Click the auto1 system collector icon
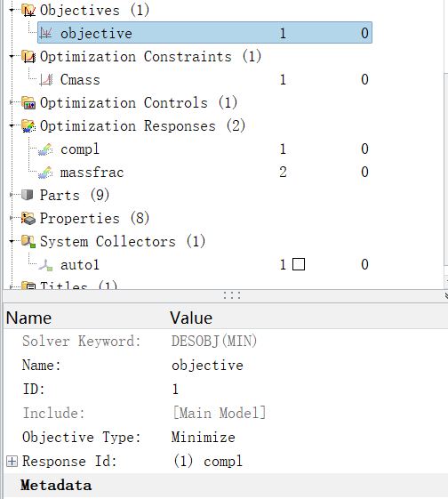The height and width of the screenshot is (499, 448). click(46, 265)
